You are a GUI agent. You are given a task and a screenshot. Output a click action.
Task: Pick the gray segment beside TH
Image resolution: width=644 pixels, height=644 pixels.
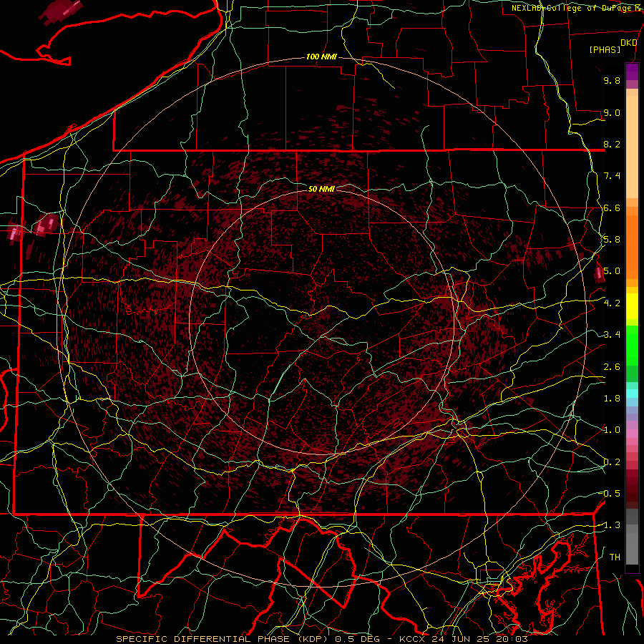[632, 548]
